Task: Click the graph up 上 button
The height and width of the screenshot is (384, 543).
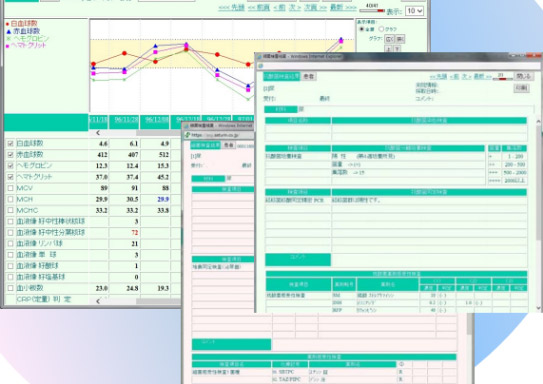Action: 389,49
